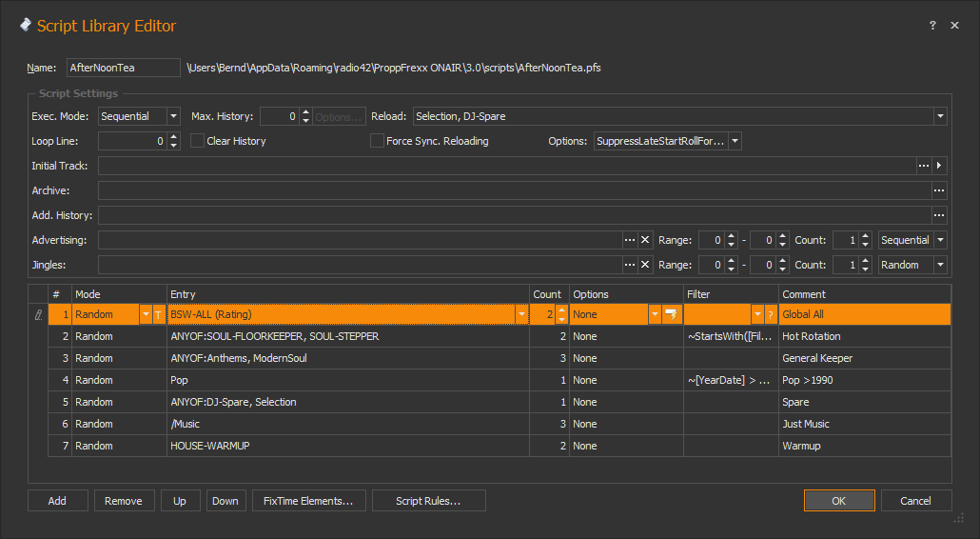The height and width of the screenshot is (539, 980).
Task: Expand the SuppressLateStartRollFor options dropdown
Action: pos(735,141)
